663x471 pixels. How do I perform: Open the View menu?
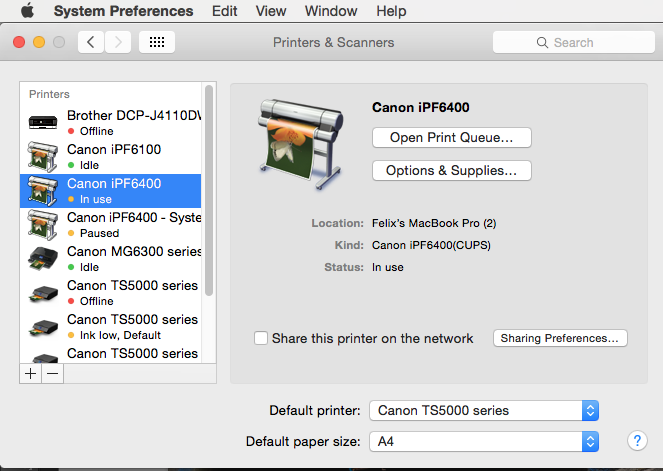click(x=270, y=11)
